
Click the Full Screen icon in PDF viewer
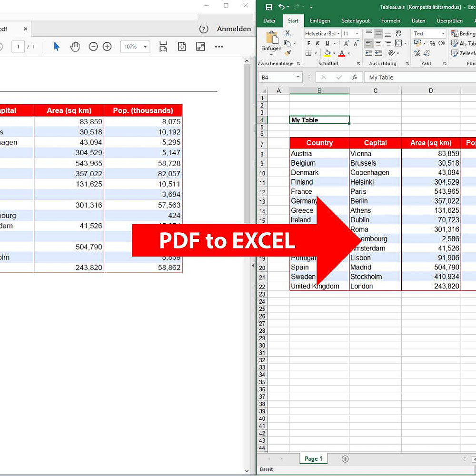(x=200, y=47)
